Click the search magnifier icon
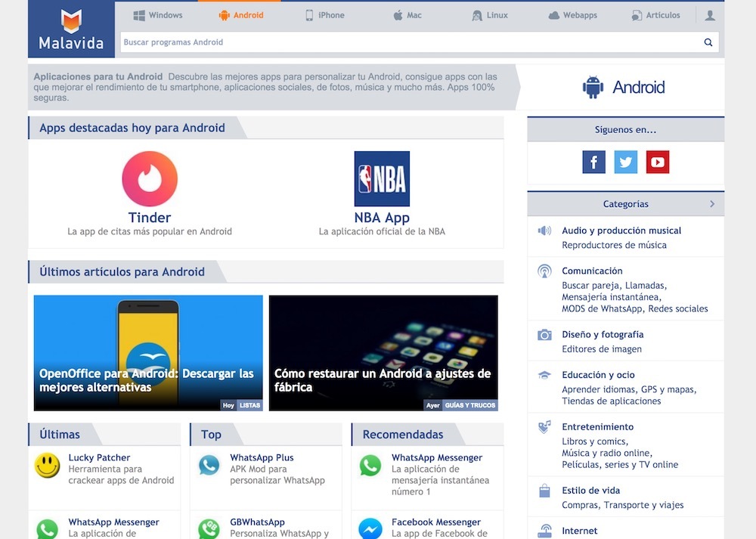 tap(708, 42)
